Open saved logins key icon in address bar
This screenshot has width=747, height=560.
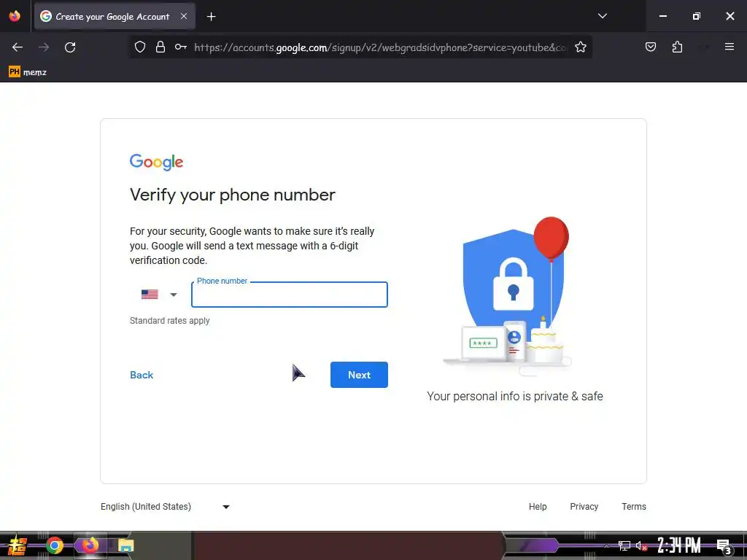(181, 47)
